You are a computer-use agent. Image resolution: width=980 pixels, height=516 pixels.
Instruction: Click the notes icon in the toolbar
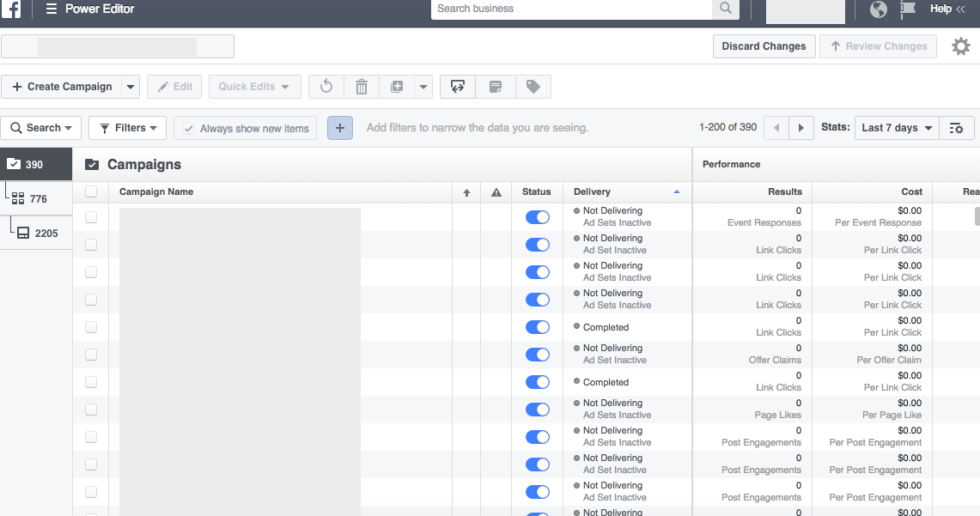(x=496, y=86)
